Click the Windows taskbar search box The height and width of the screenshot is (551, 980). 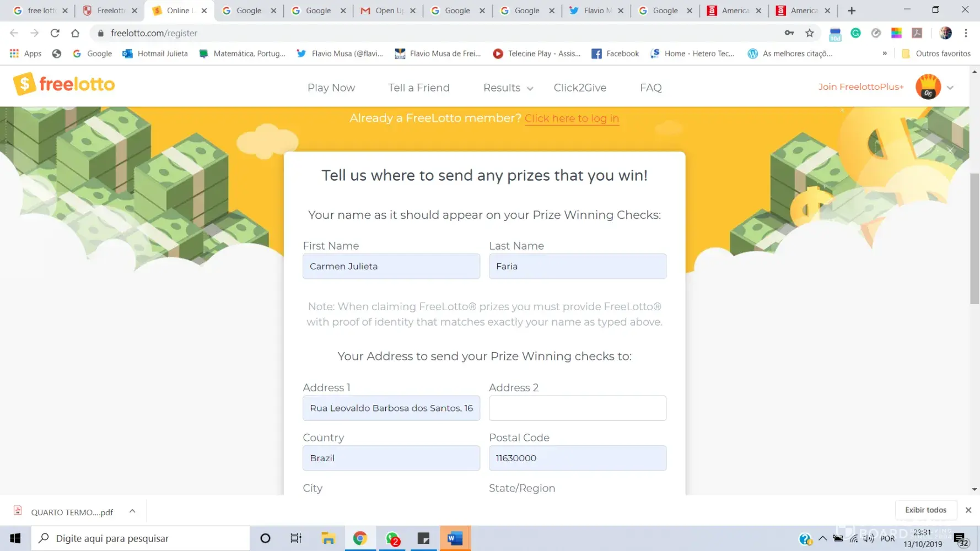tap(140, 538)
